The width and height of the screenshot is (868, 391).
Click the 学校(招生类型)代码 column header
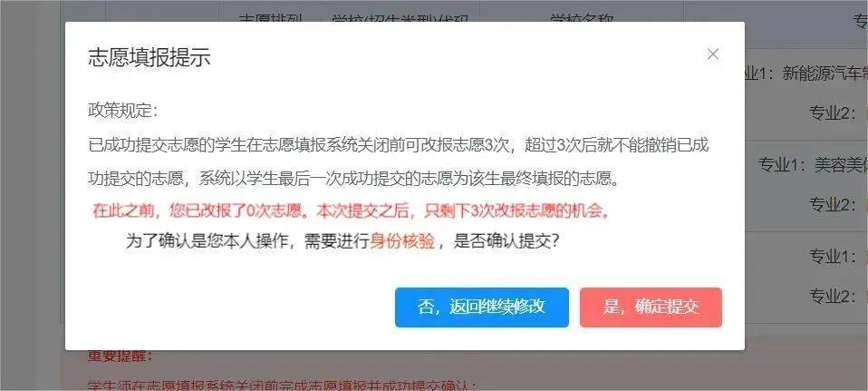[400, 18]
